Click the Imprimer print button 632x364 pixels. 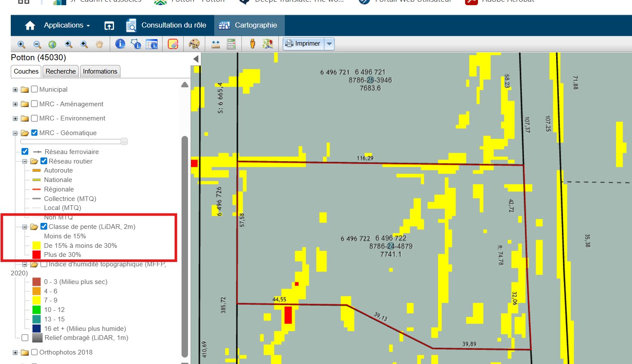point(303,43)
